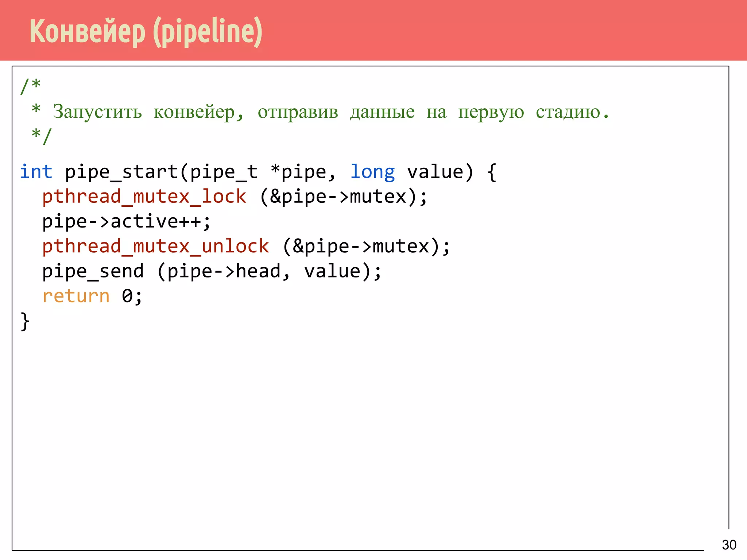Click the "pipe_send (pipe->head, value);" line

coord(212,271)
